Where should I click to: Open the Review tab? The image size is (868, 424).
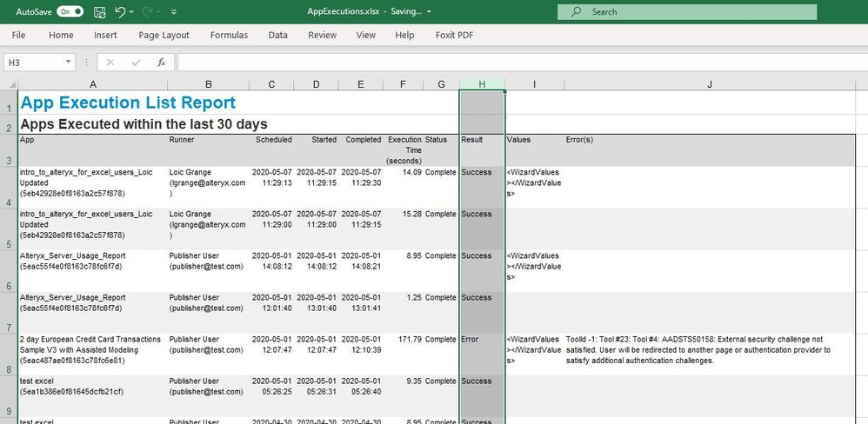click(322, 35)
